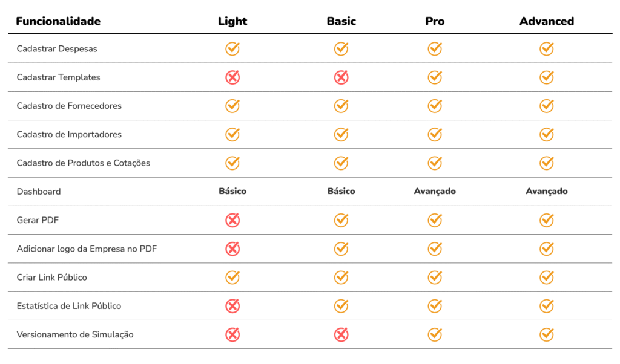Viewport: 620px width, 364px height.
Task: Click the Light red X for Gerar PDF
Action: click(232, 220)
